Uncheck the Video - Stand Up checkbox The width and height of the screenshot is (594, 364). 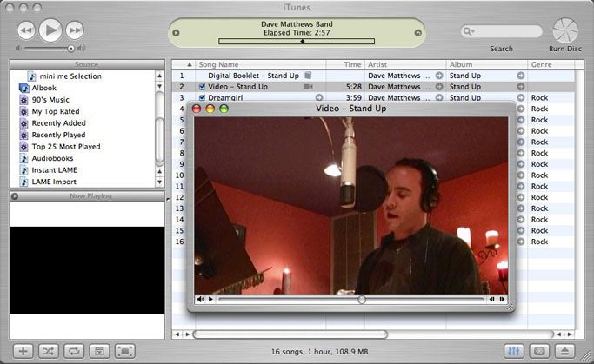(202, 87)
